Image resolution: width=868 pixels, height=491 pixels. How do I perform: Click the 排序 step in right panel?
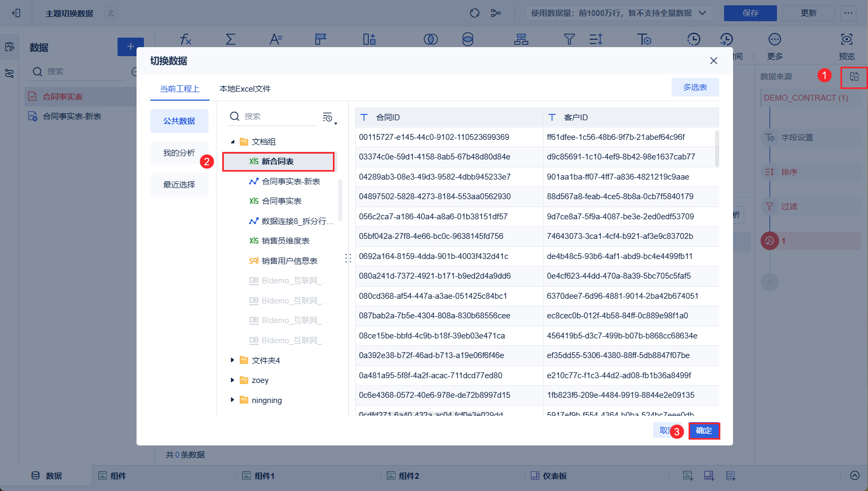(810, 172)
